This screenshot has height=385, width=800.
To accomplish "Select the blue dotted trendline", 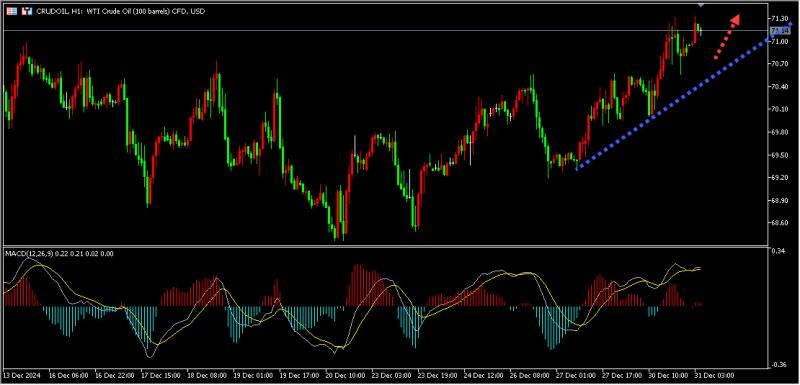I will tap(684, 96).
